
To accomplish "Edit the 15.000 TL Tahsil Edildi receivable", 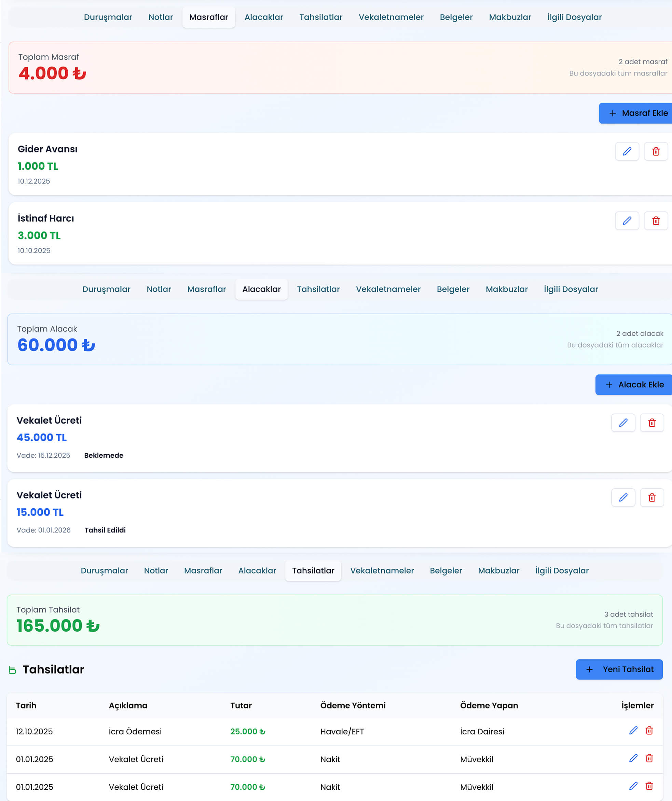I will [623, 497].
